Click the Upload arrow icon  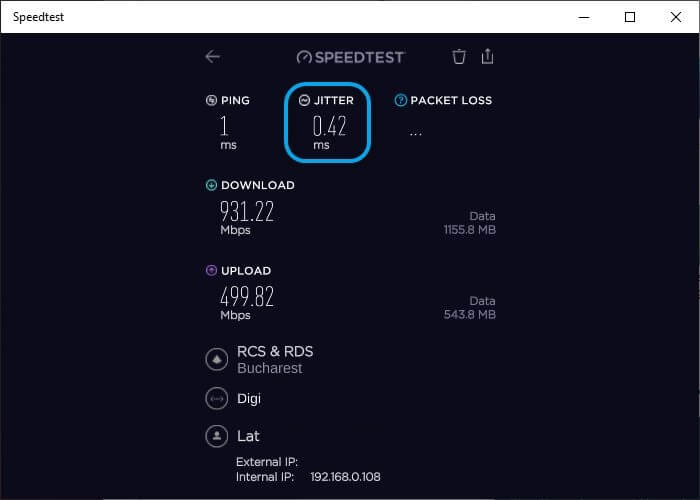[211, 270]
